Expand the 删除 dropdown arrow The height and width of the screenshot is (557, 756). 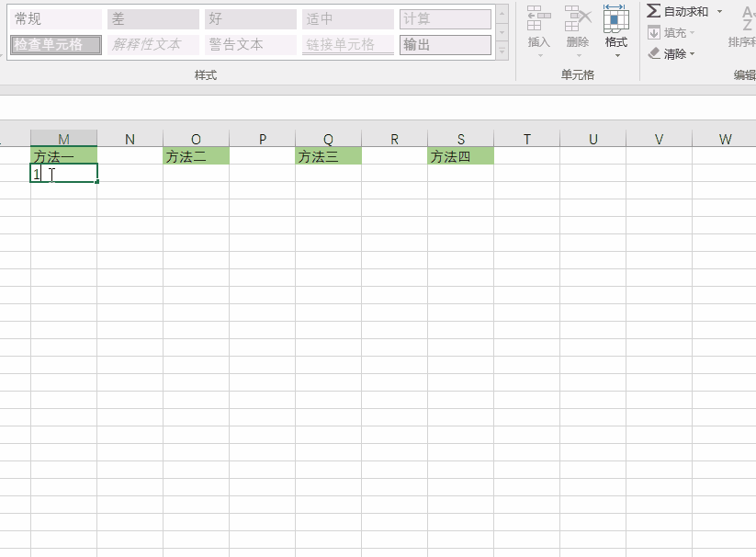pos(579,55)
